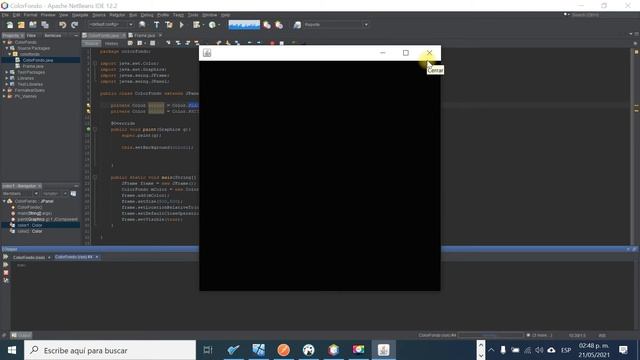The width and height of the screenshot is (640, 360).
Task: Open the File menu
Action: pos(5,15)
